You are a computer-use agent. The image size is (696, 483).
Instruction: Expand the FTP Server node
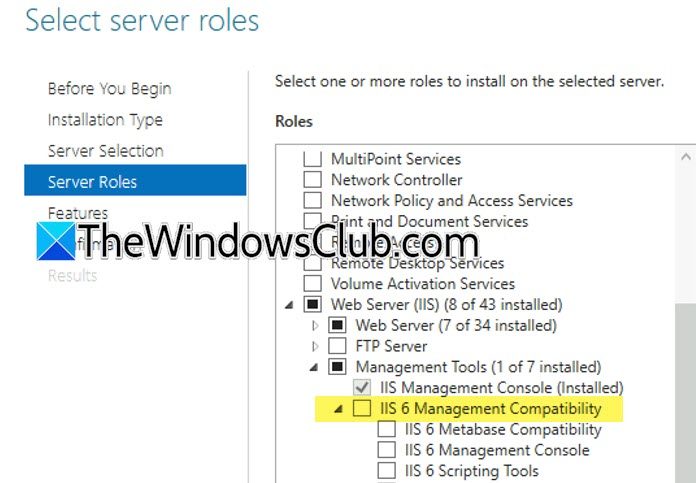(315, 346)
